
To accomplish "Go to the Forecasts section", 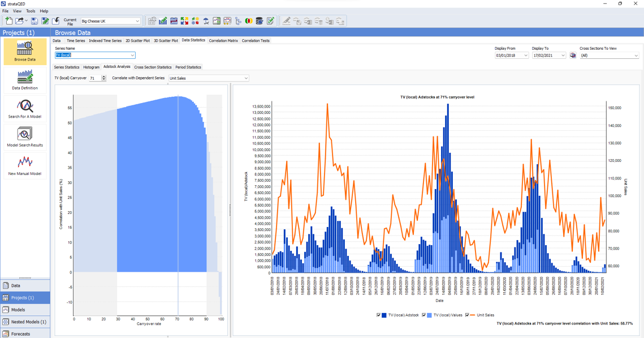I will (25, 333).
